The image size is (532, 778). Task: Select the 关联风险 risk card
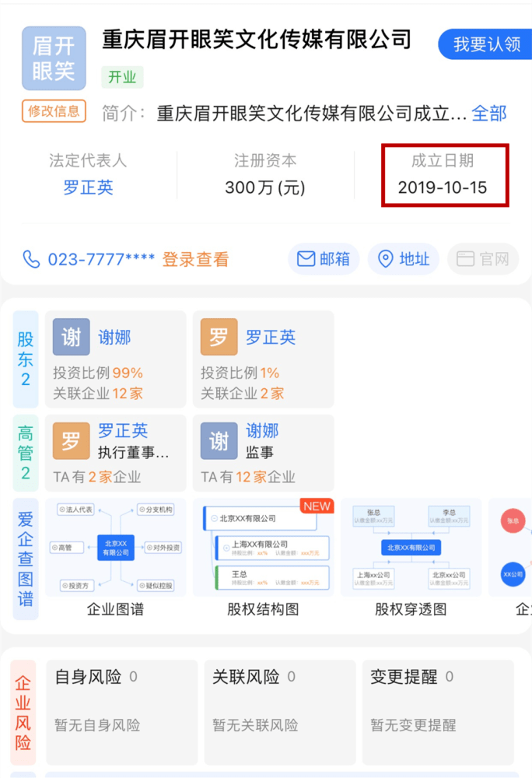[x=280, y=712]
